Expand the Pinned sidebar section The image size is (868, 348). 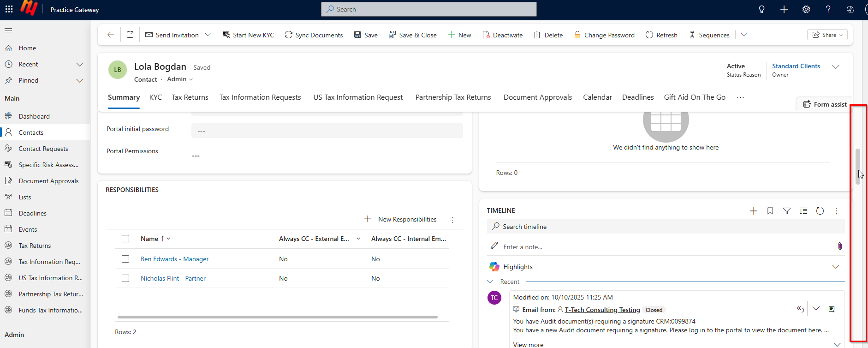point(80,80)
